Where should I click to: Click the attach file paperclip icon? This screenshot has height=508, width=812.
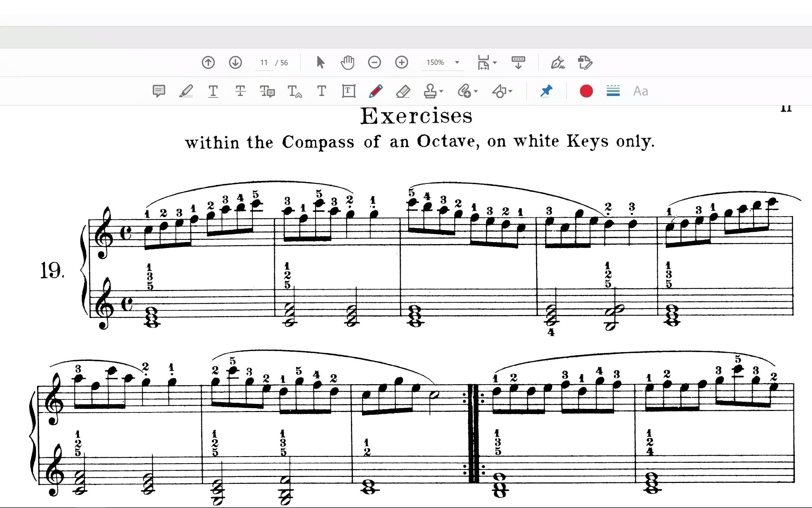point(464,91)
